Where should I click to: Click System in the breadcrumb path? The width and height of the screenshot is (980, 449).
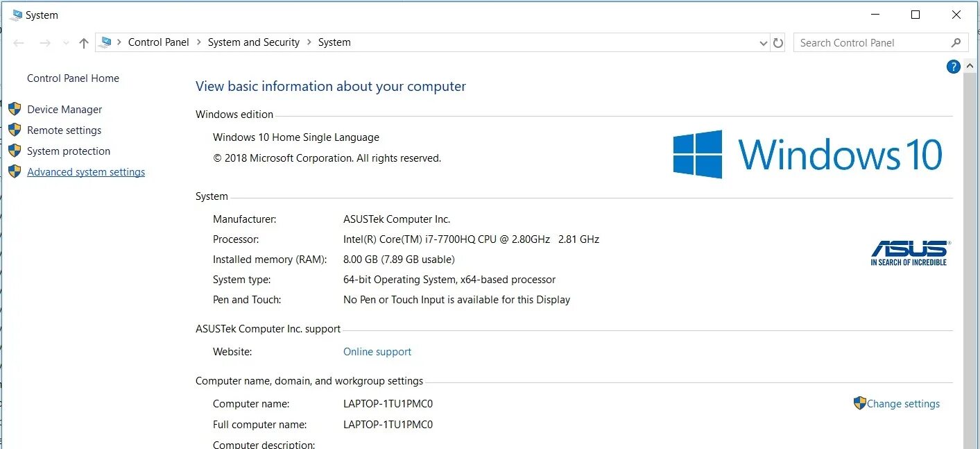[x=334, y=42]
